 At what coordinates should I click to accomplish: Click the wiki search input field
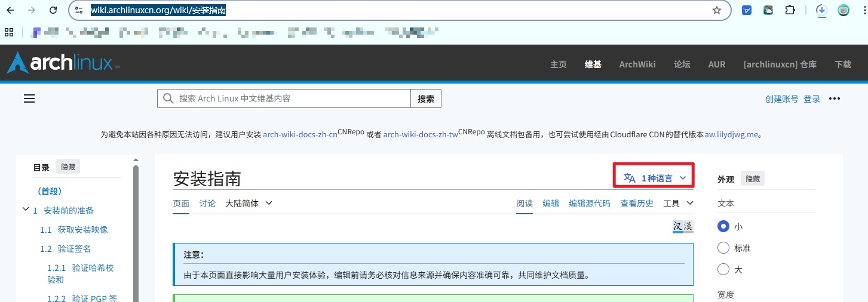[x=284, y=98]
